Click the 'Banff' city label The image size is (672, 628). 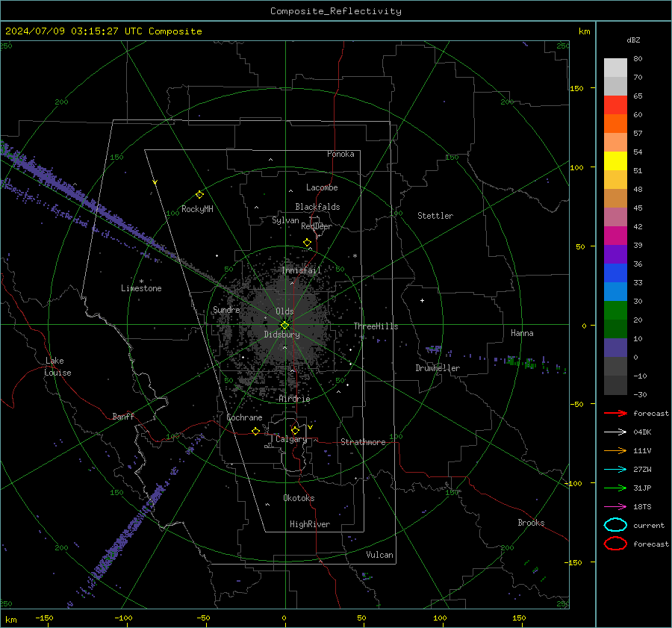coord(123,417)
